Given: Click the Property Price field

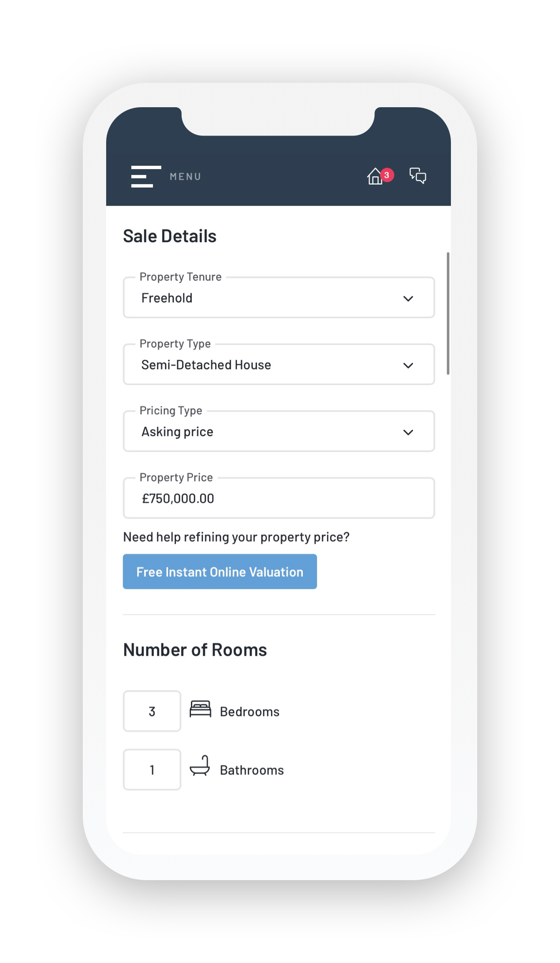Looking at the screenshot, I should tap(279, 498).
